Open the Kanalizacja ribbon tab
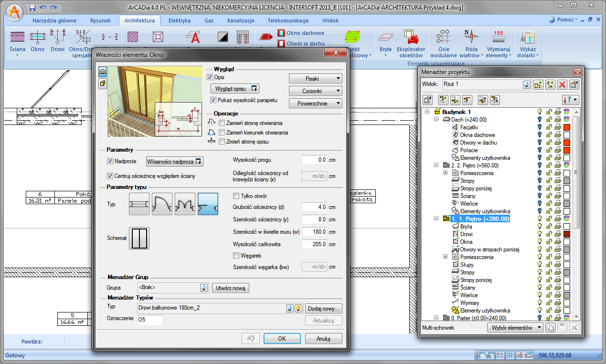606x364 pixels. point(240,21)
